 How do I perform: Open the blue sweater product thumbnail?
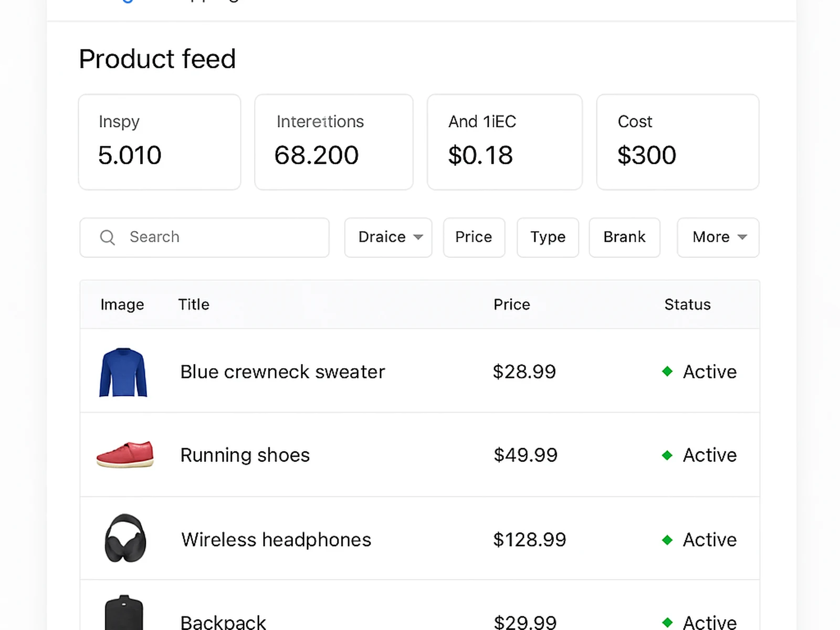pos(123,372)
